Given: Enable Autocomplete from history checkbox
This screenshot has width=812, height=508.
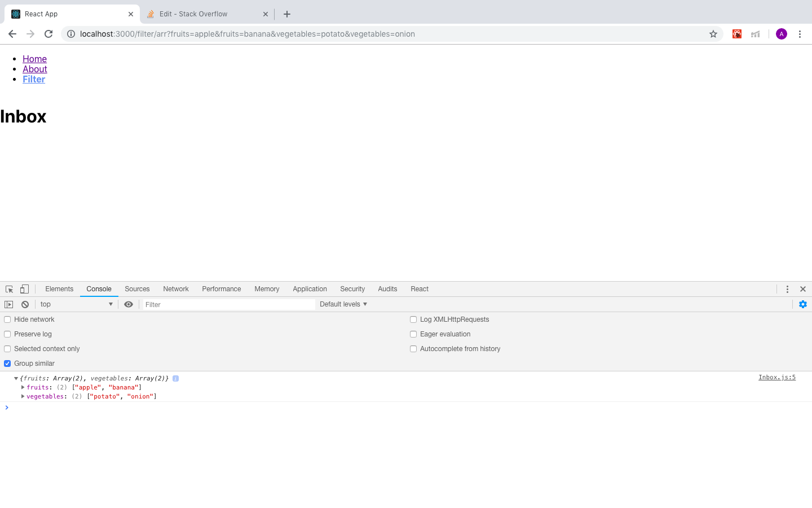Looking at the screenshot, I should pos(413,349).
